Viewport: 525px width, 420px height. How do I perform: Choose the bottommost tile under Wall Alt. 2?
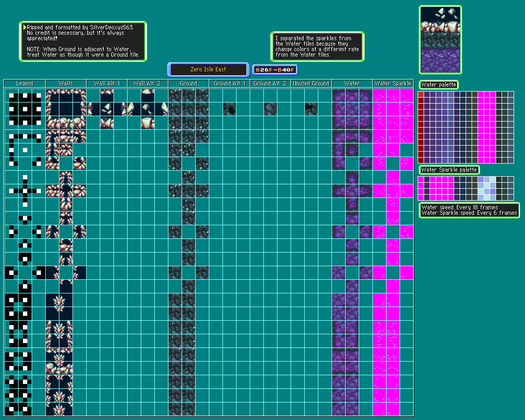click(148, 123)
